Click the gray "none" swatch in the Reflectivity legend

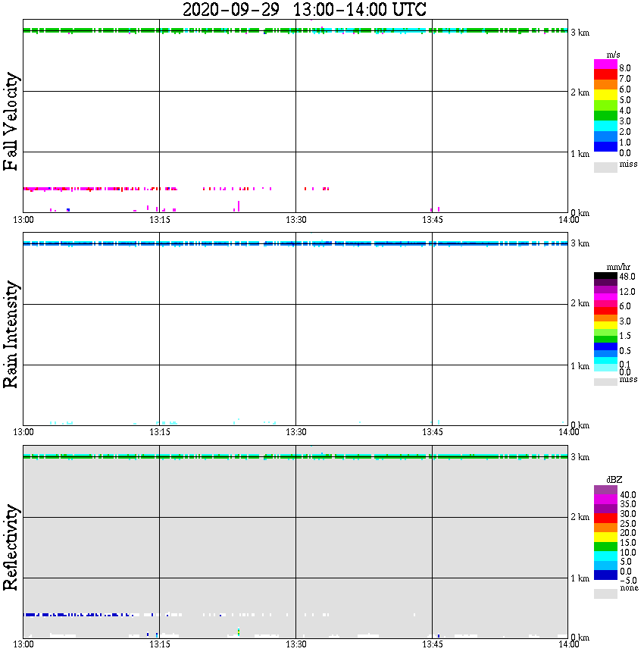pyautogui.click(x=605, y=594)
